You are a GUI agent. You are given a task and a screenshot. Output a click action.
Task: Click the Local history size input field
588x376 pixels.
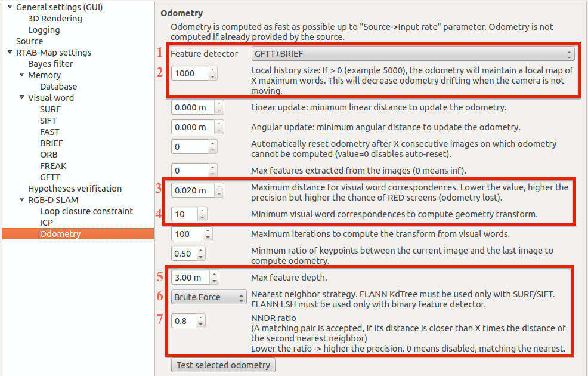coord(190,73)
